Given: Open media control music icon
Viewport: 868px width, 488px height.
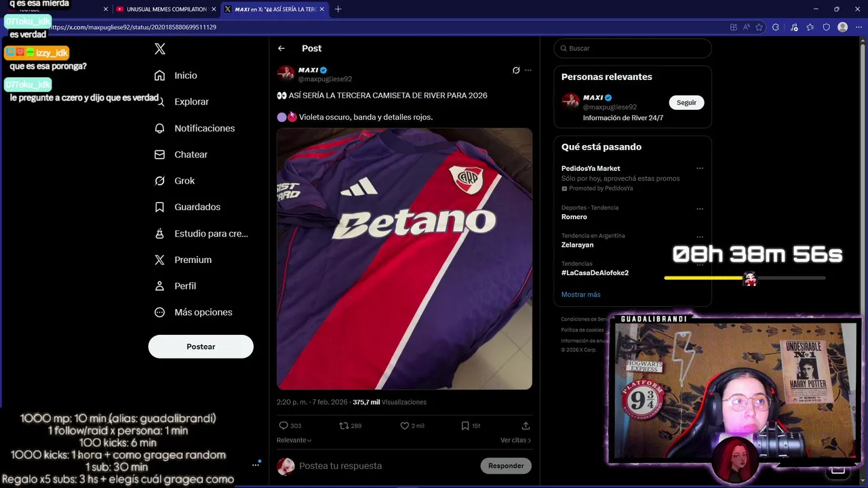Looking at the screenshot, I should click(x=794, y=27).
